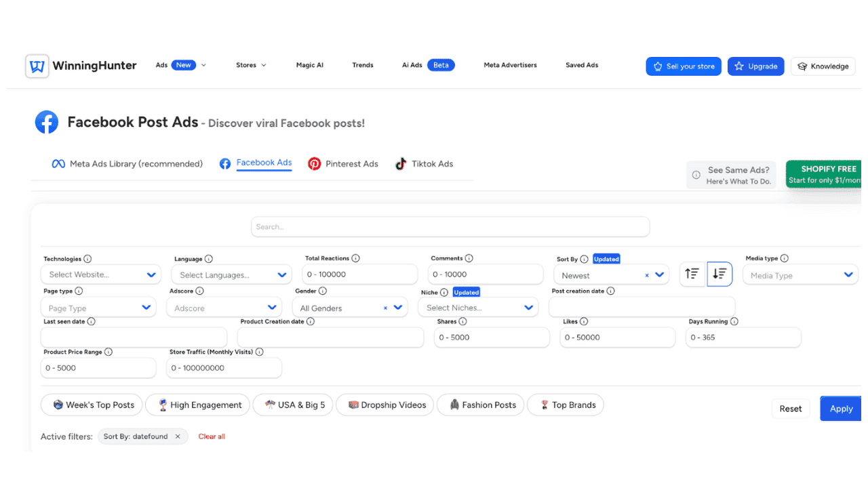This screenshot has width=868, height=488.
Task: Click the TikTok icon next to Tiktok Ads
Action: coord(401,163)
